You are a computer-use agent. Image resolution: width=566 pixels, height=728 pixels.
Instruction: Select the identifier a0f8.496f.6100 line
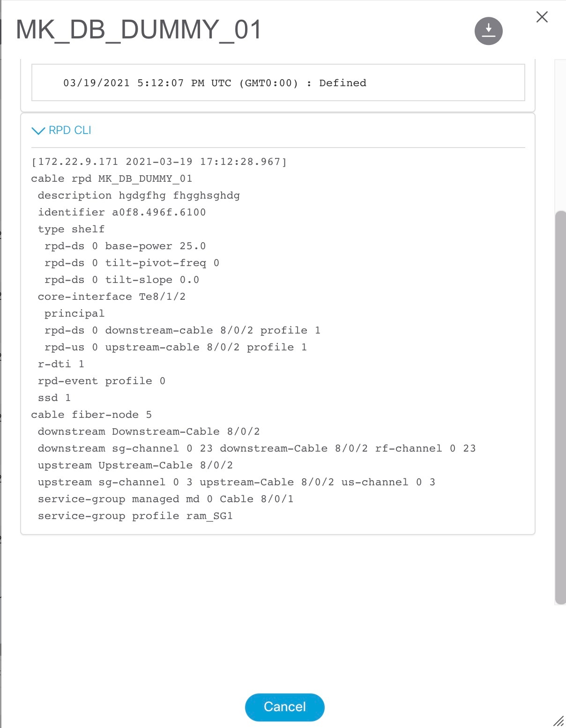(123, 212)
